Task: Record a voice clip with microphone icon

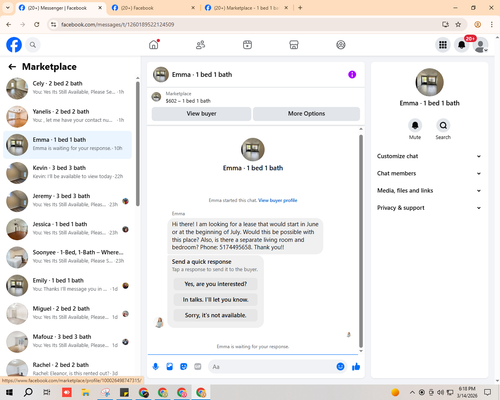Action: (155, 367)
